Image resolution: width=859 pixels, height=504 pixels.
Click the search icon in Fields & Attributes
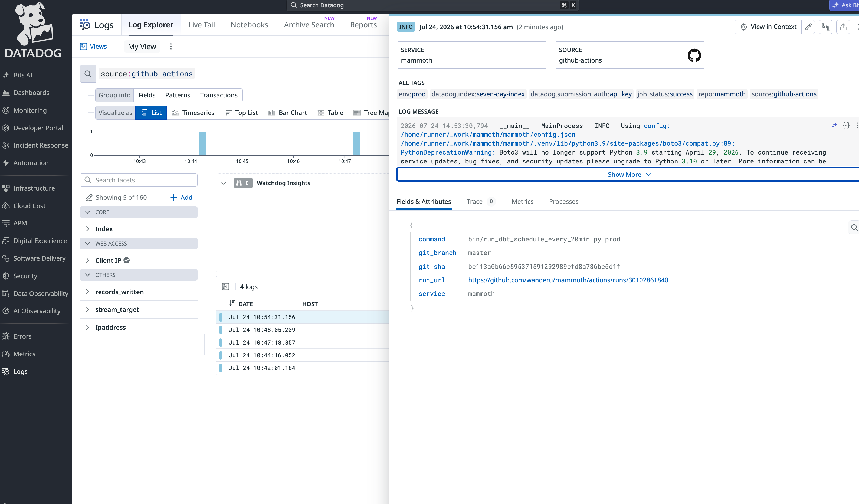[854, 227]
